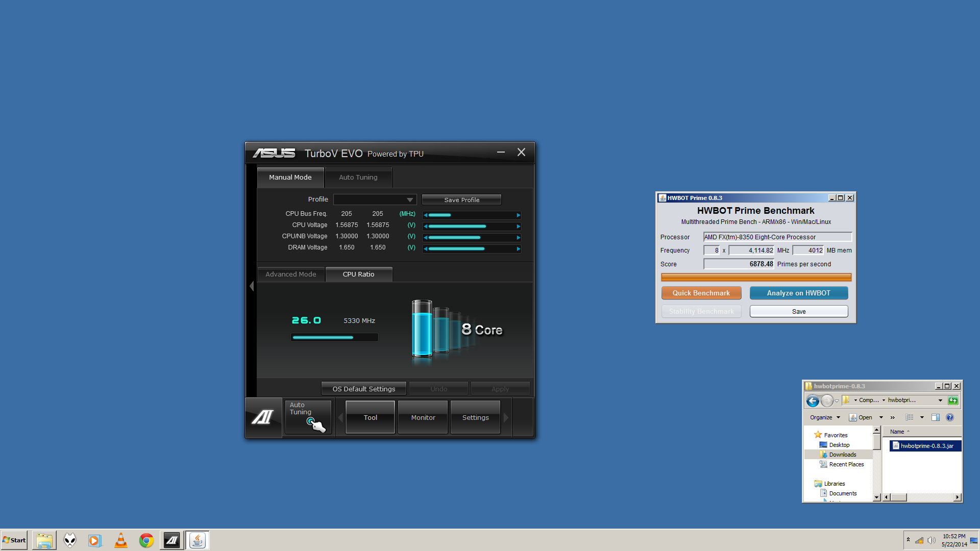The width and height of the screenshot is (980, 551).
Task: Click the Score field showing 6878.48
Action: click(739, 264)
